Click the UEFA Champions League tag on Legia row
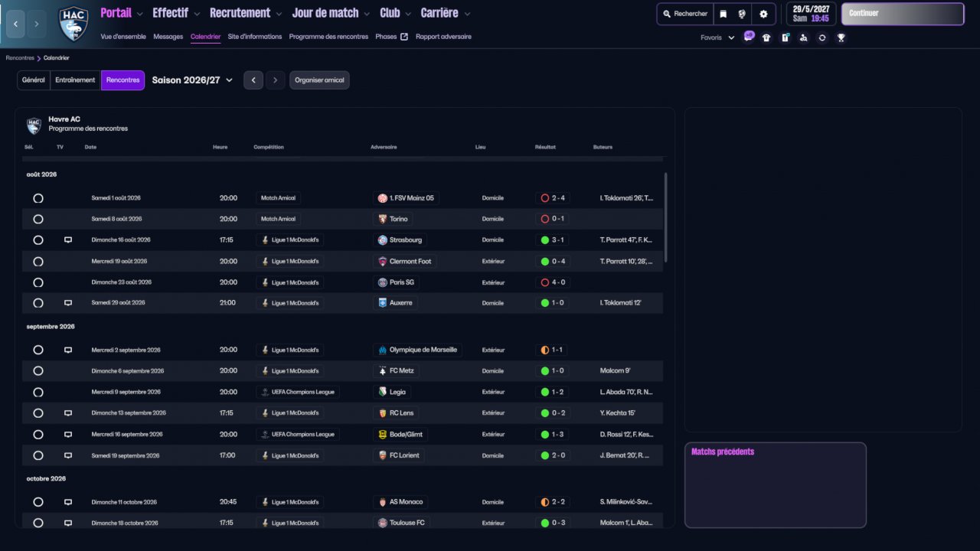Screen dimensions: 980x551 click(x=298, y=393)
